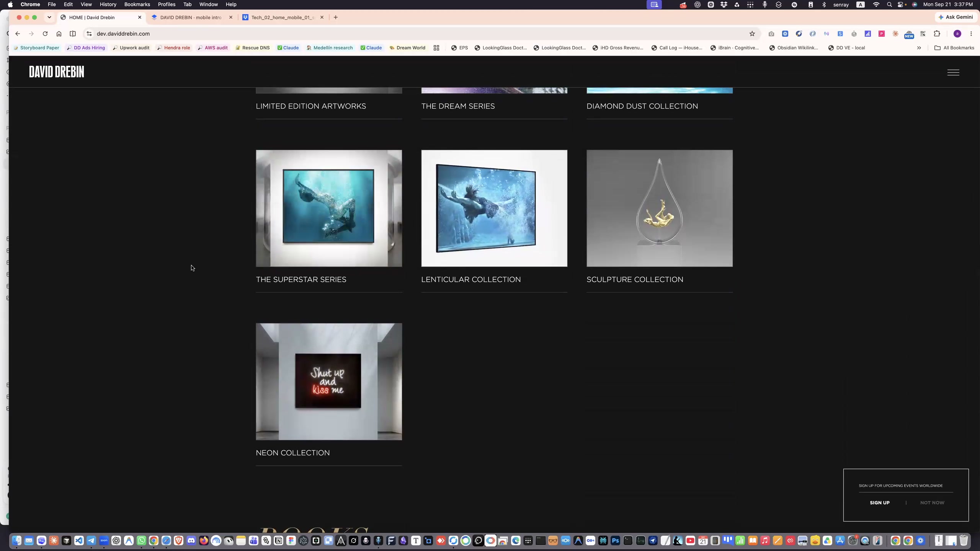Screen dimensions: 980x551
Task: Switch to Tech_02_home_mobile tab
Action: (x=283, y=17)
